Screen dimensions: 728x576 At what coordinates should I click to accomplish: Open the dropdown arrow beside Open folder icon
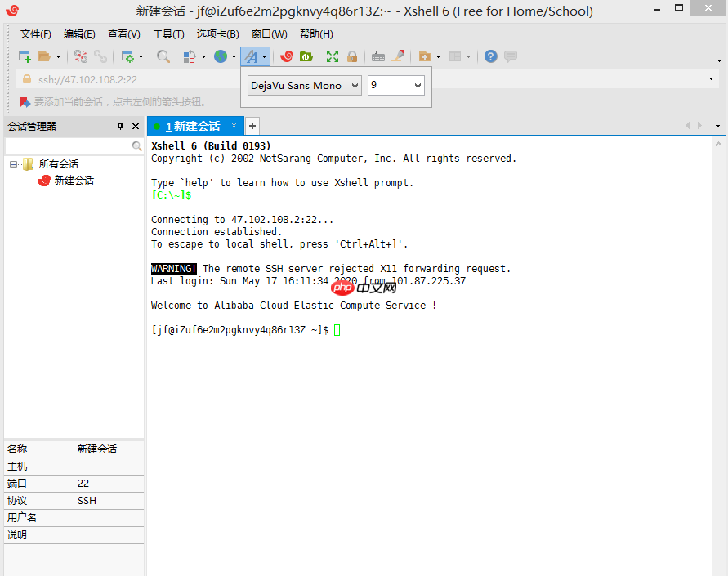coord(58,56)
